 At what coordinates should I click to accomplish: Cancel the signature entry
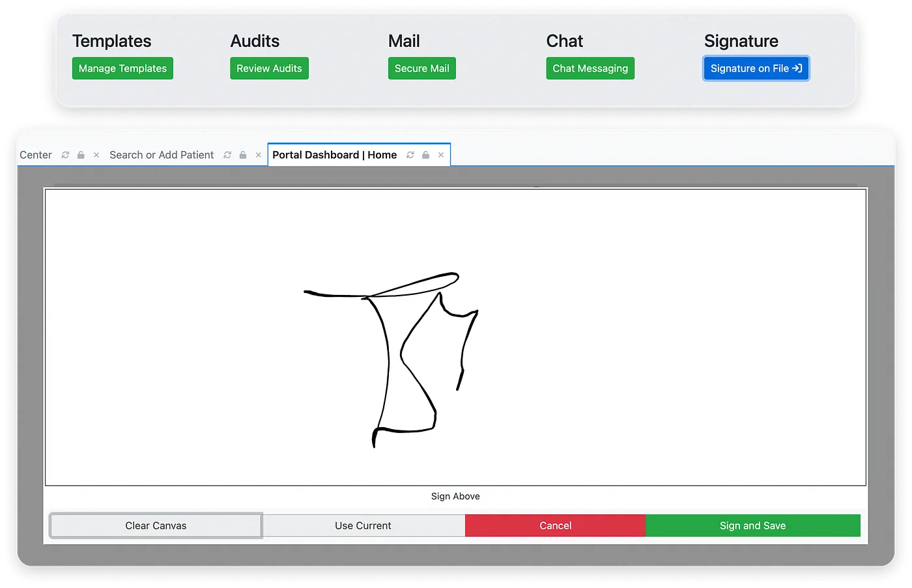tap(555, 525)
